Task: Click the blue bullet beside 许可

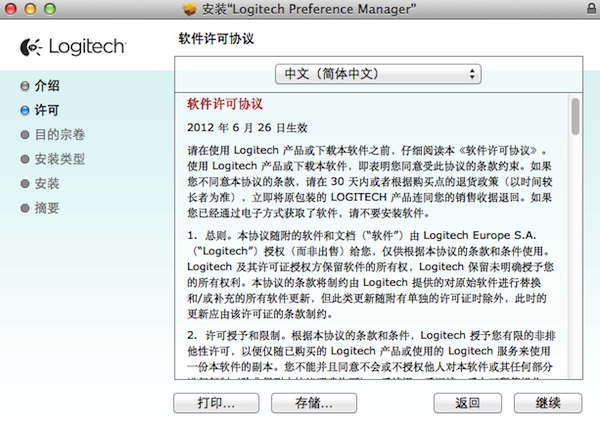Action: 25,111
